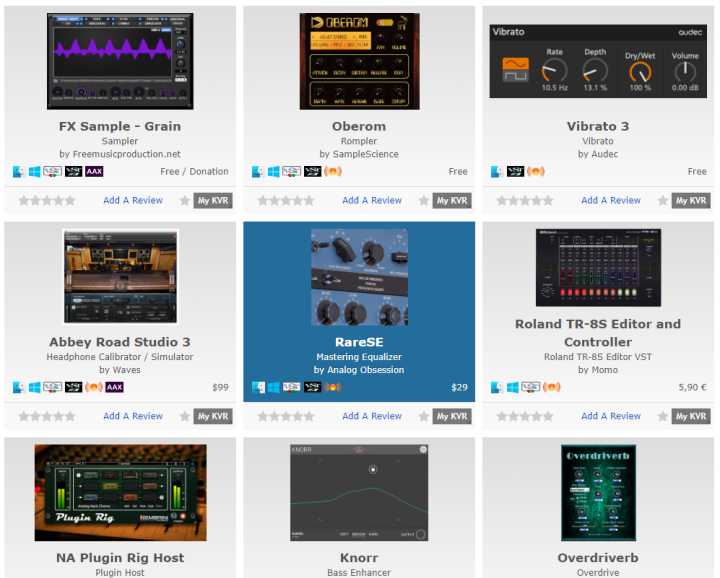Click the Audio Unit icon under Vibrato 3
720x578 pixels.
coord(535,172)
